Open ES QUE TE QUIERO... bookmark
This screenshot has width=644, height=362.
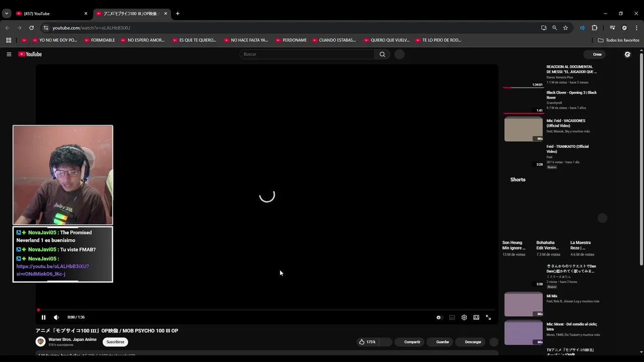194,40
